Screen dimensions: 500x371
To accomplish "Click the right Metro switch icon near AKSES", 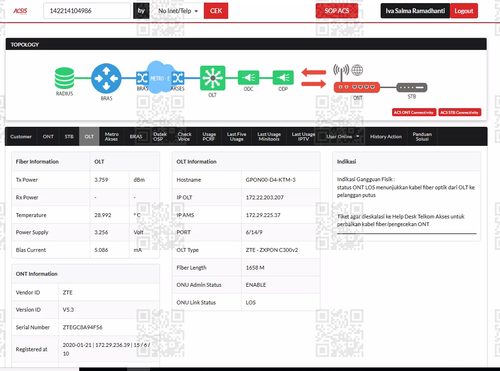I will pyautogui.click(x=178, y=78).
